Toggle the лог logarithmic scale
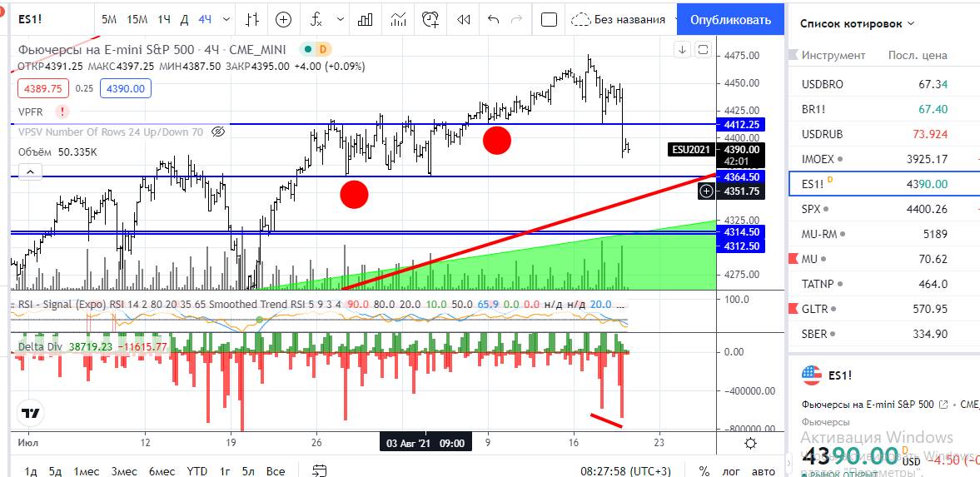Image resolution: width=980 pixels, height=477 pixels. click(730, 471)
